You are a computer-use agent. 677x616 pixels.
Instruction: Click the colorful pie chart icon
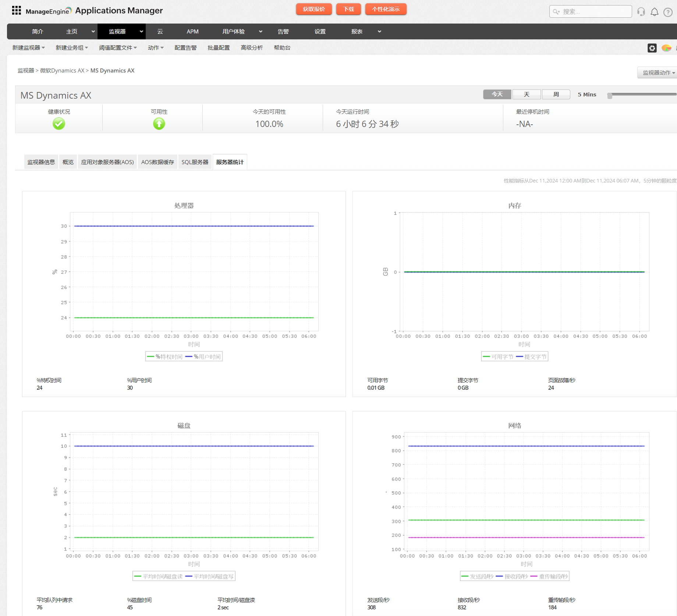click(666, 48)
